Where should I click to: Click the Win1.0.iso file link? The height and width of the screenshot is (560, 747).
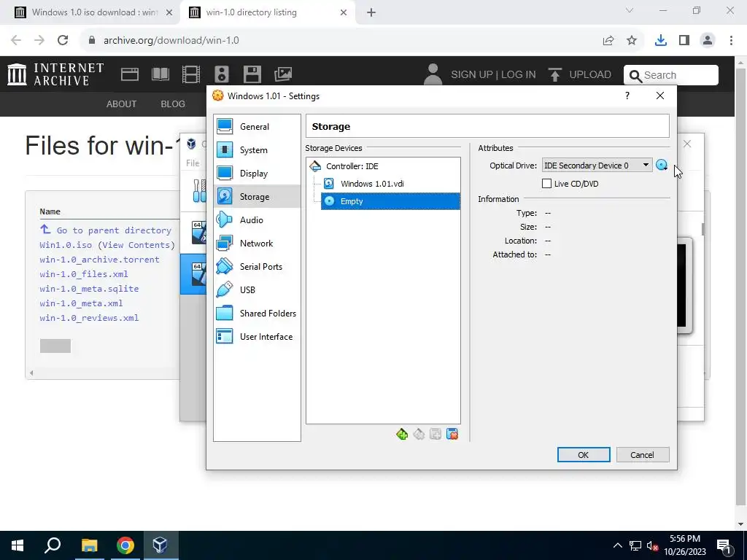click(x=66, y=245)
